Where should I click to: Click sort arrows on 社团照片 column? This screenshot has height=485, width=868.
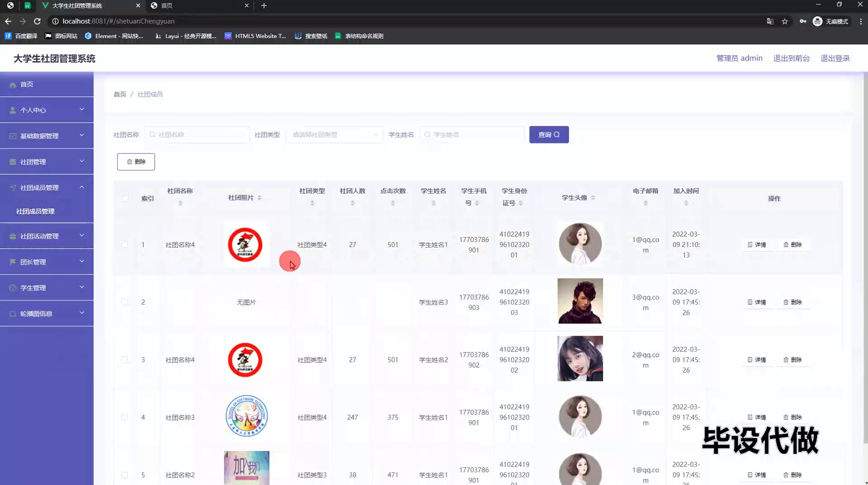[x=259, y=198]
